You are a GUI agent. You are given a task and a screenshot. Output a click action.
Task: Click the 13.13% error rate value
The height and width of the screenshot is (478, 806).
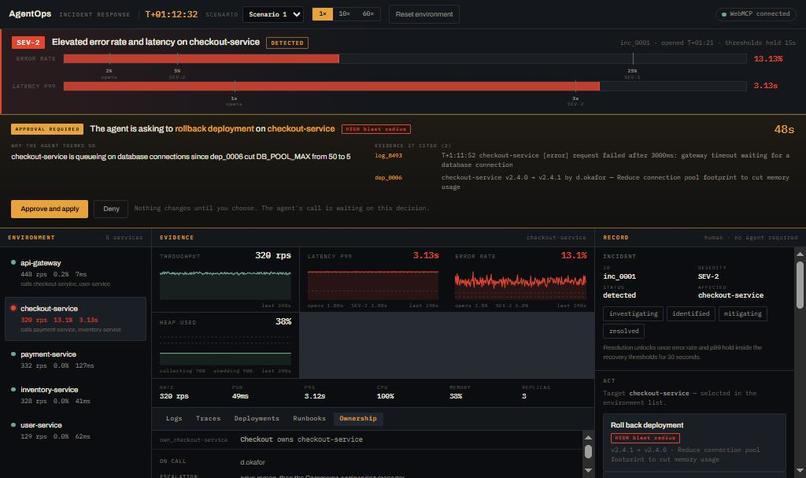[768, 59]
